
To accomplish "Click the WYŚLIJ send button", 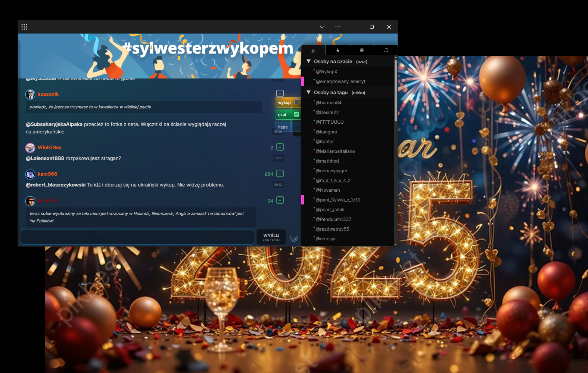I will [271, 237].
